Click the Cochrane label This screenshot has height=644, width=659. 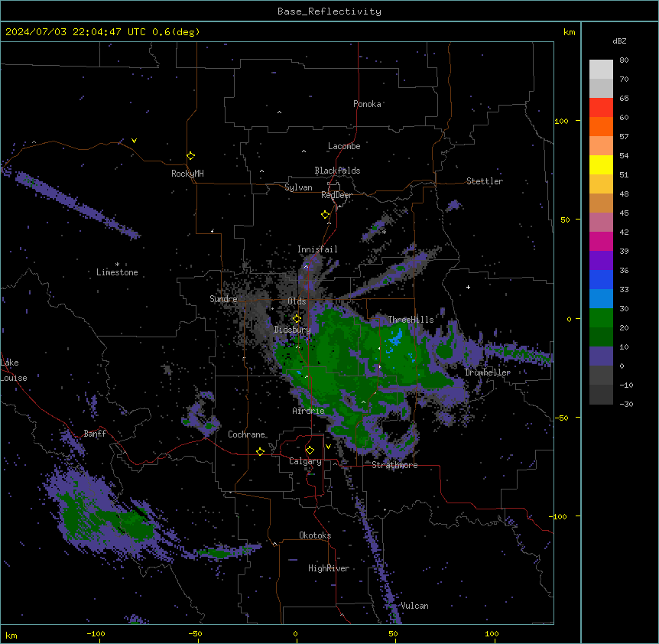(246, 434)
